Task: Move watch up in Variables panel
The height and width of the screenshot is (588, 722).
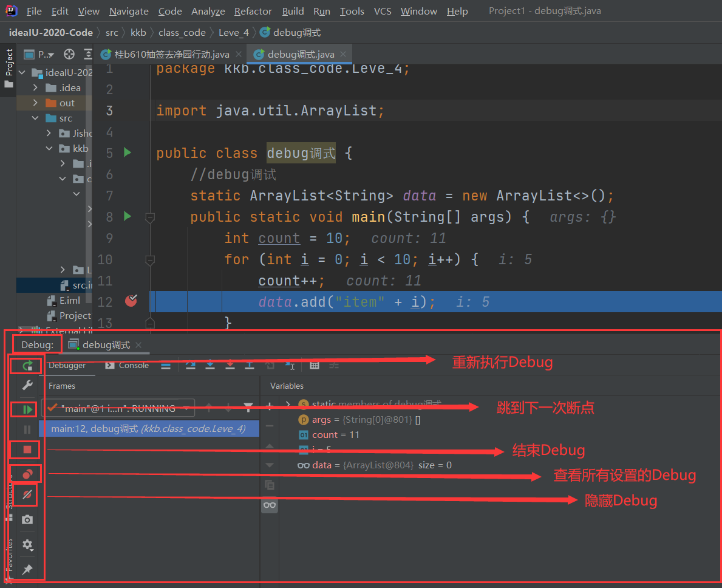Action: click(270, 446)
